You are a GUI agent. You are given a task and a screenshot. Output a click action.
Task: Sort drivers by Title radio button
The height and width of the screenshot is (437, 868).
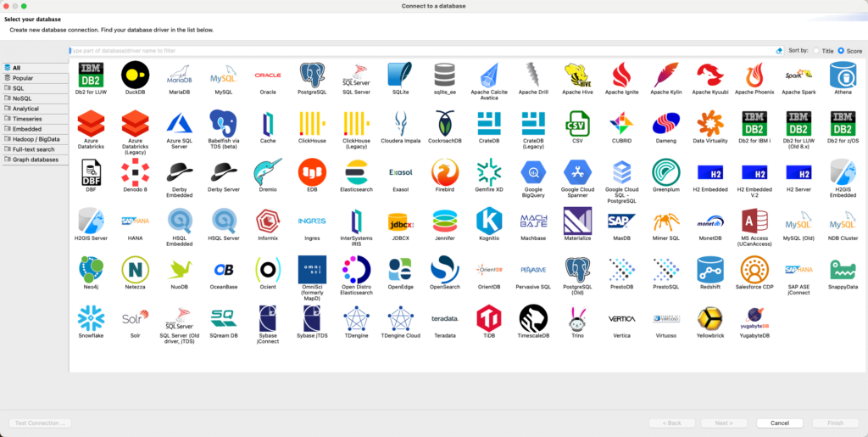[816, 51]
